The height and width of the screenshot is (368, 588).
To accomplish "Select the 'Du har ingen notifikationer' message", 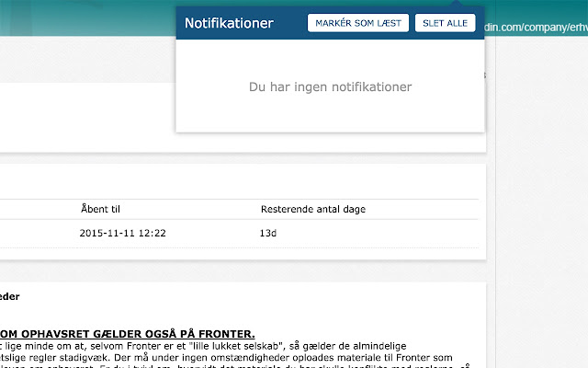I will point(331,86).
